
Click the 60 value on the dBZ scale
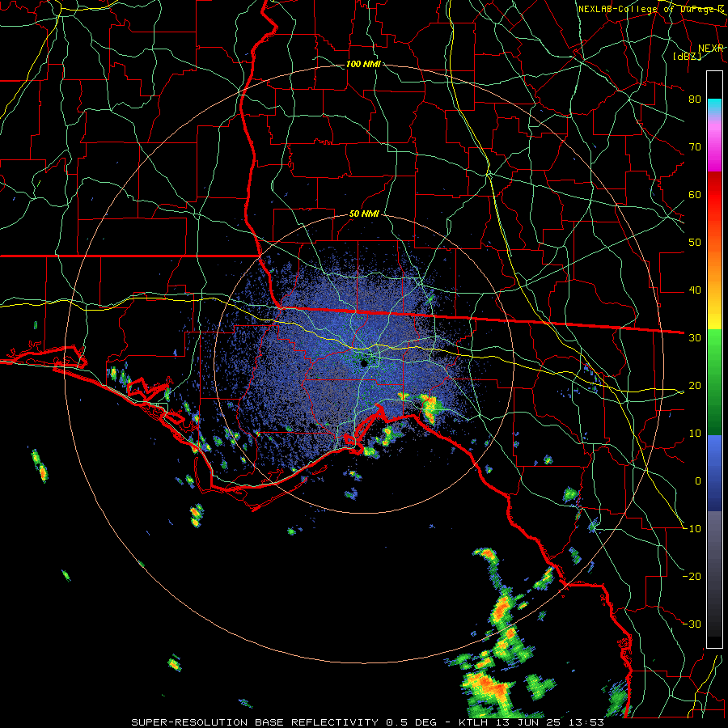coord(695,194)
